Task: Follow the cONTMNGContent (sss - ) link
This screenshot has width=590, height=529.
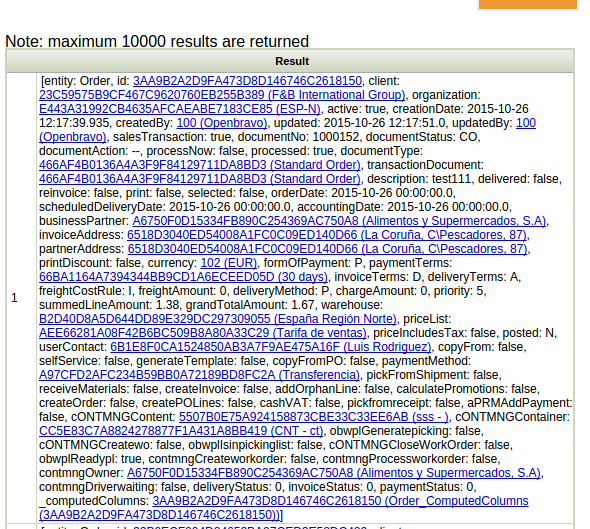Action: click(x=314, y=417)
